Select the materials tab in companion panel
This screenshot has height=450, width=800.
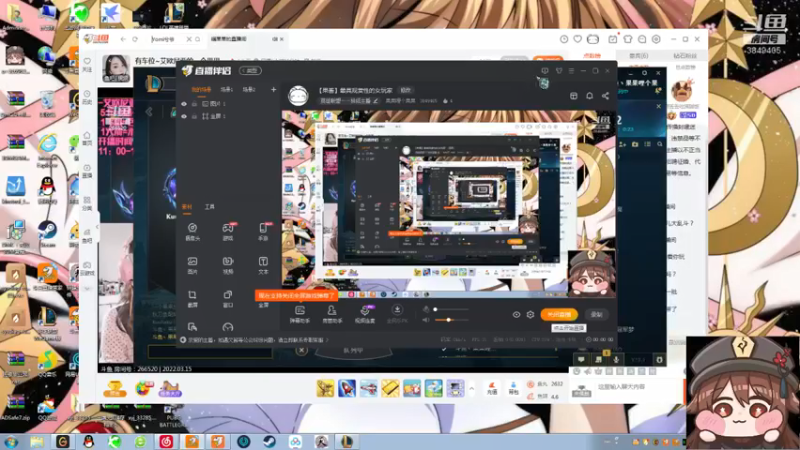tap(187, 207)
